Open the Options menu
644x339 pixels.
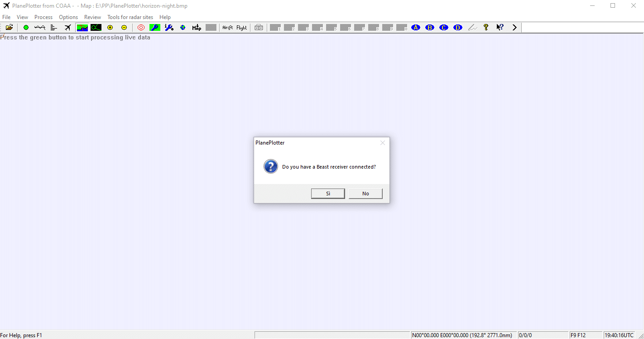point(68,17)
